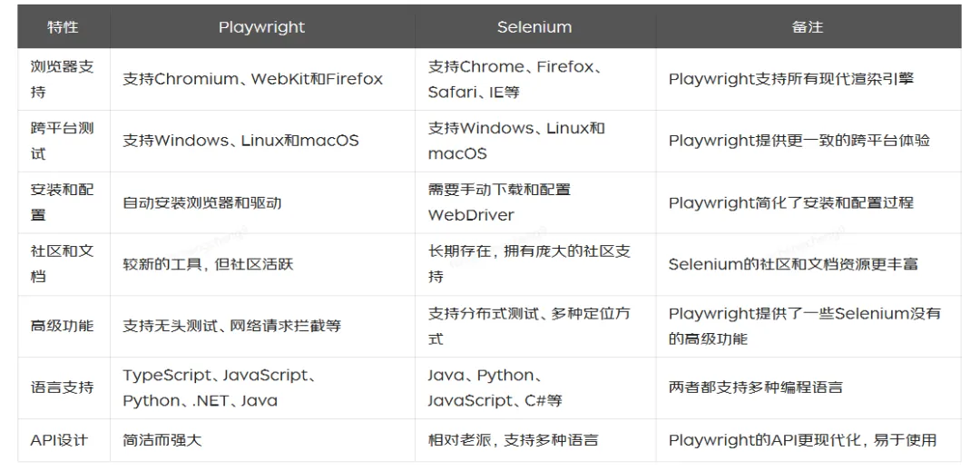980x471 pixels.
Task: Click the cell '支持Chromium、WebKit和Firefox'
Action: point(253,79)
